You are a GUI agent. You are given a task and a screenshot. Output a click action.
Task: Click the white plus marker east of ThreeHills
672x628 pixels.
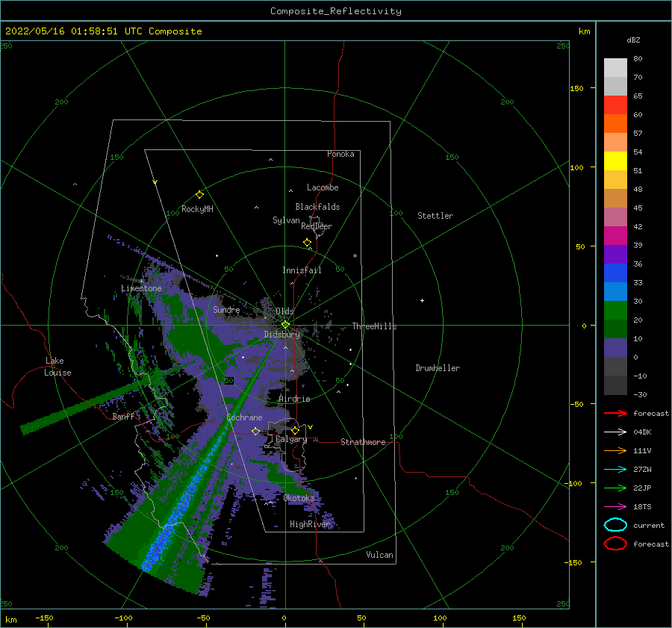coord(422,300)
